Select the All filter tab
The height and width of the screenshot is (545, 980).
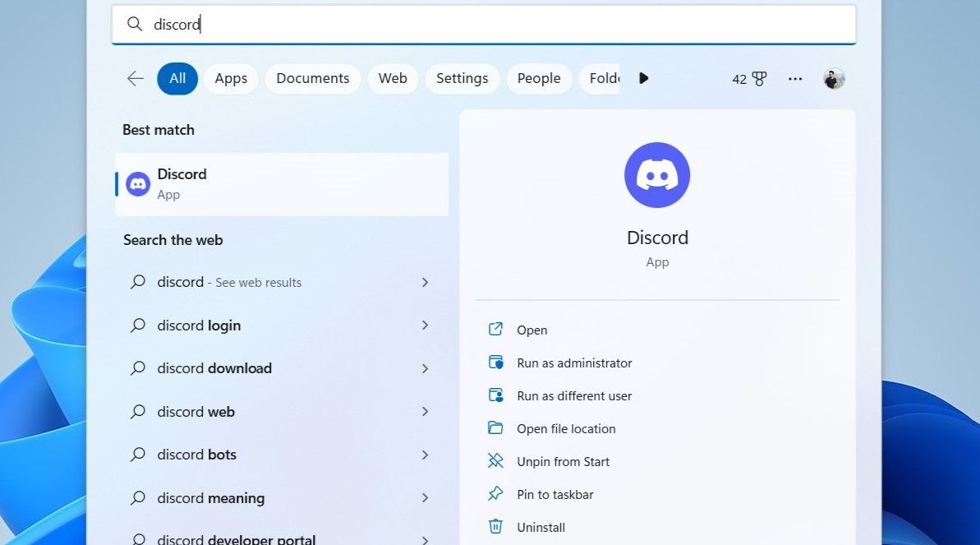pos(177,78)
